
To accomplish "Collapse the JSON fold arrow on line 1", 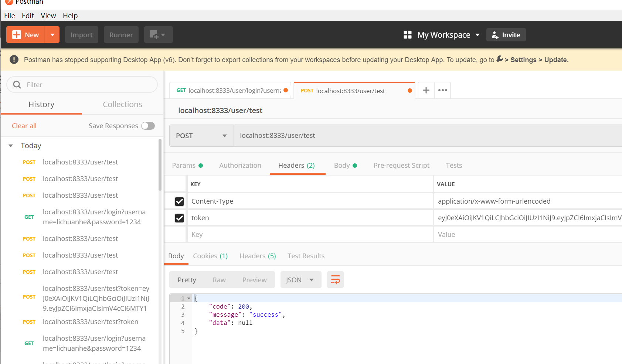I will 189,298.
